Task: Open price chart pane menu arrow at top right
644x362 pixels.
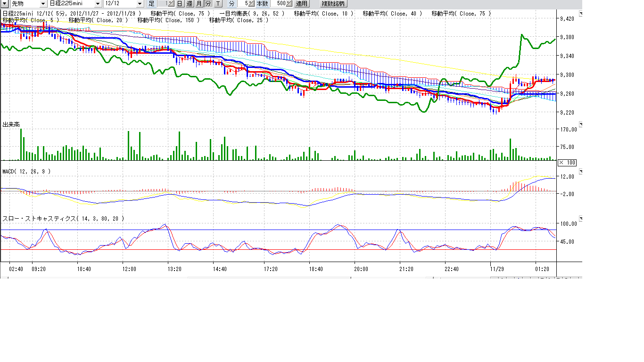Action: click(580, 14)
